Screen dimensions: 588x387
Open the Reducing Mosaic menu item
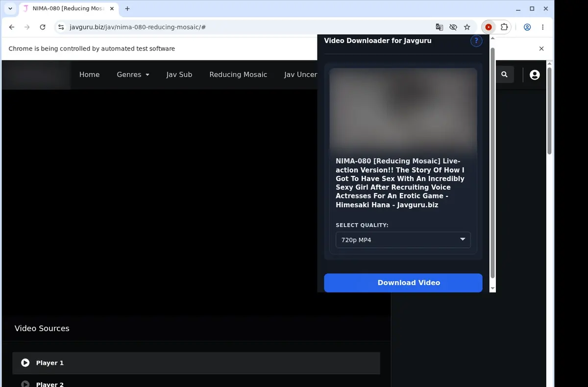click(238, 74)
